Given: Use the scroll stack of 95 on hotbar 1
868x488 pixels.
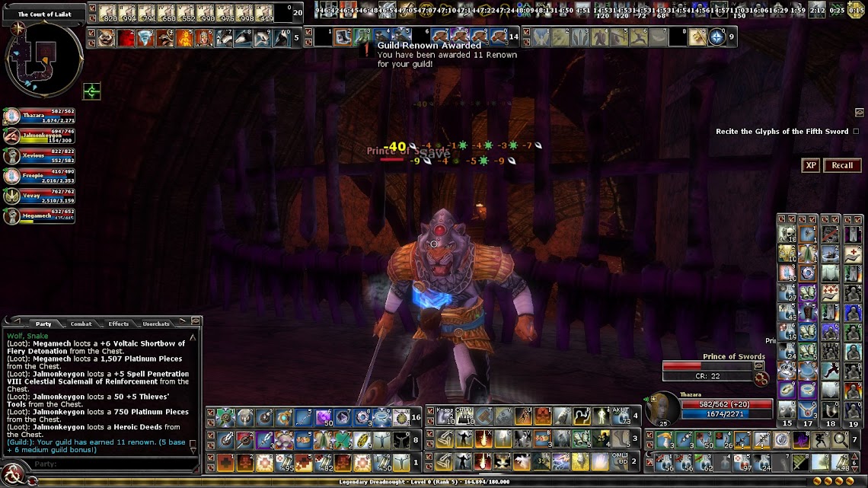Looking at the screenshot, I should pos(284,462).
